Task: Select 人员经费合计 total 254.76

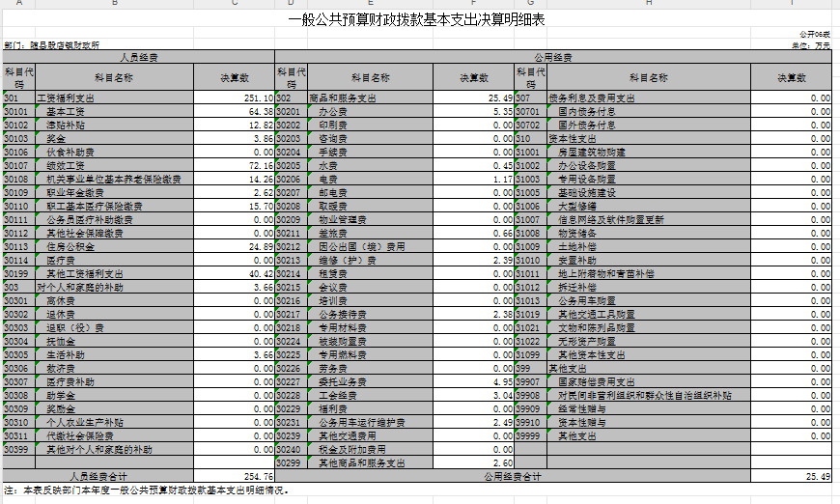Action: click(x=234, y=476)
